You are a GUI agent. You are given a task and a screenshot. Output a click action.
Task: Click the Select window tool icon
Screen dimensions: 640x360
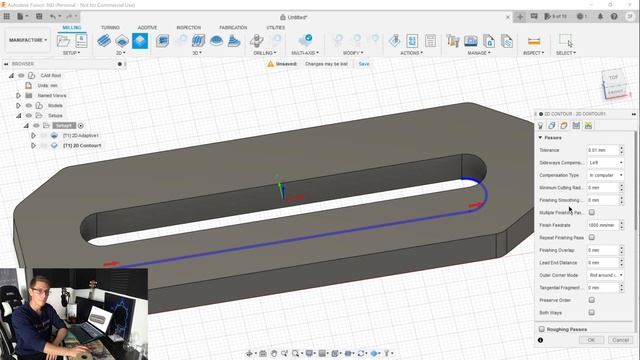[x=566, y=41]
